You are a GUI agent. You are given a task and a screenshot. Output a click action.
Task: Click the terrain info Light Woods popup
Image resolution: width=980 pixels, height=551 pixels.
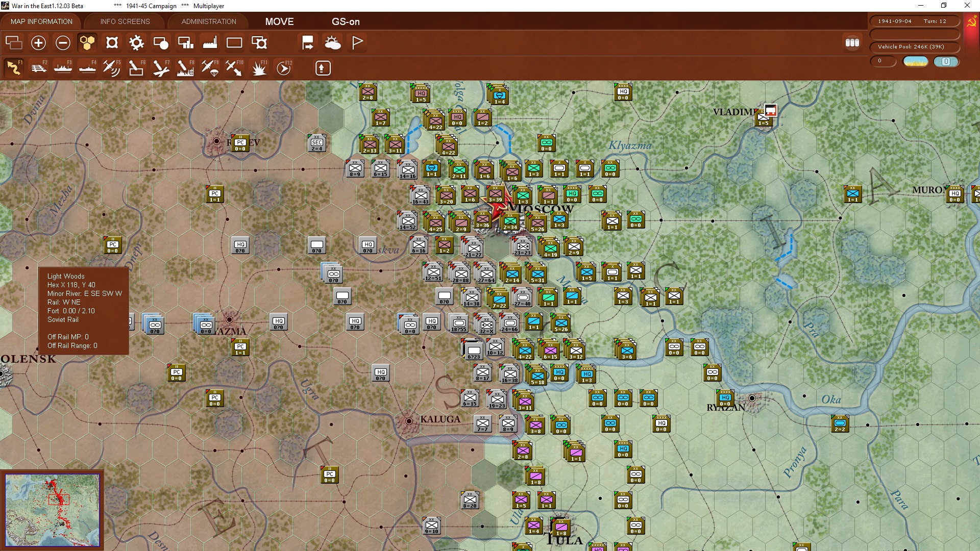tap(84, 311)
